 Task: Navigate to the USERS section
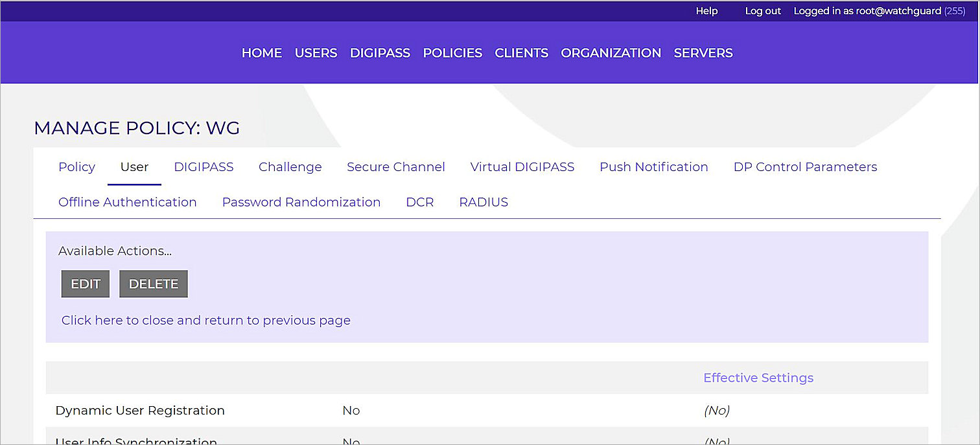[316, 53]
